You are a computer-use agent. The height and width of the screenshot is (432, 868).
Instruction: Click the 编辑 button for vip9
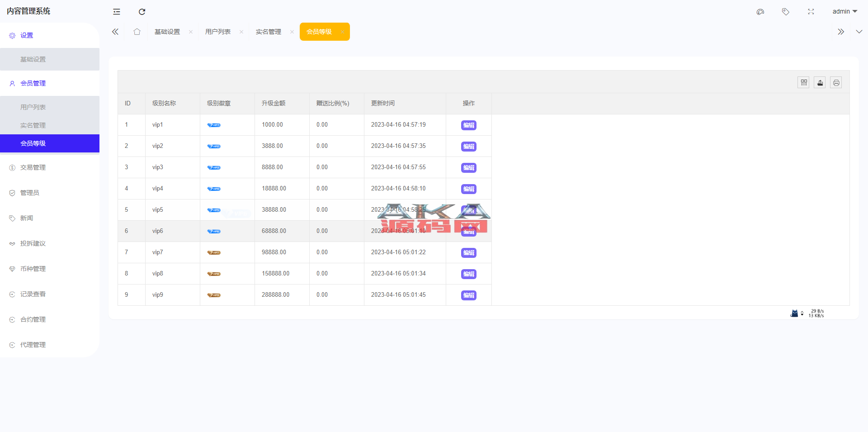click(x=468, y=295)
